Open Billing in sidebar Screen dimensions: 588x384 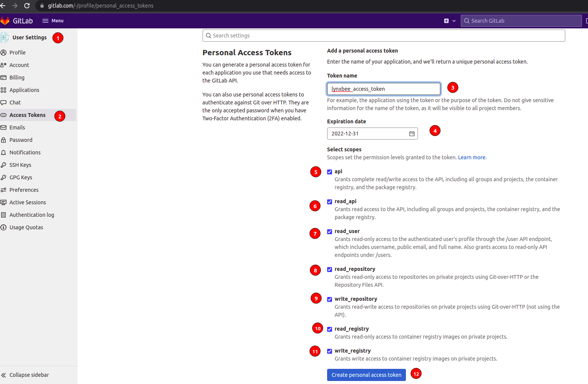click(17, 78)
